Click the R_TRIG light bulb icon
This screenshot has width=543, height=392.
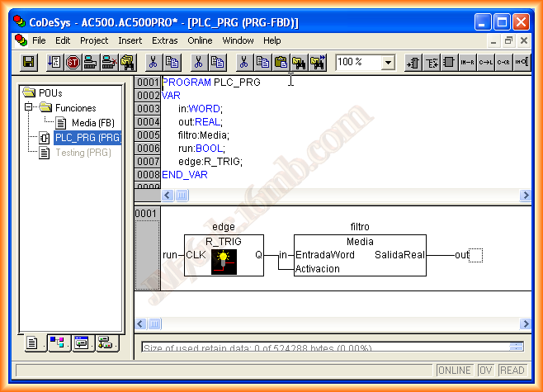[222, 261]
